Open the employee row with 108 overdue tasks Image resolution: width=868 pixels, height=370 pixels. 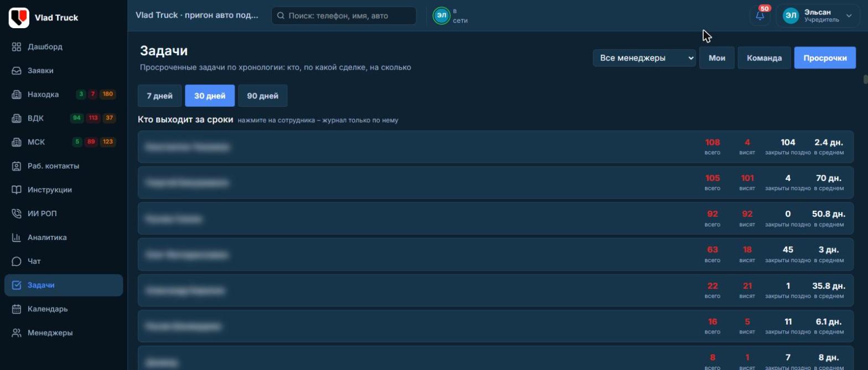495,147
